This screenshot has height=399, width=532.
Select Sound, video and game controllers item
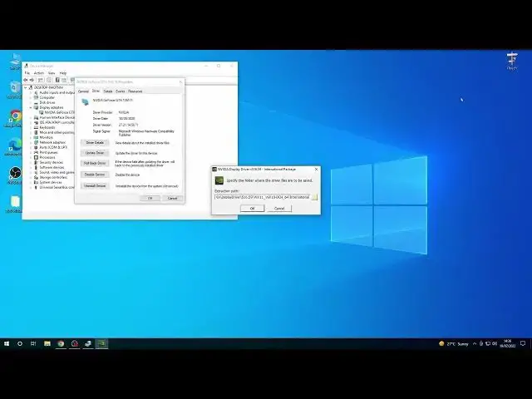click(54, 172)
